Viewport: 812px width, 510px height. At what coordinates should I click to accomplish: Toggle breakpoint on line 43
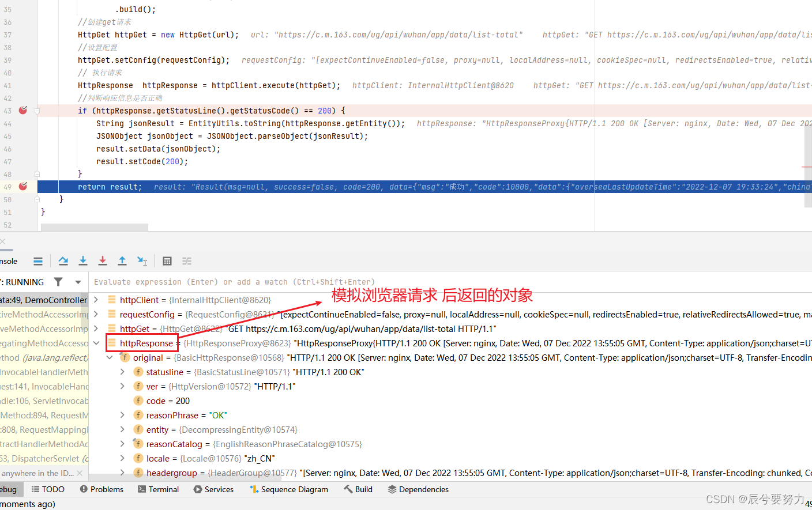coord(23,110)
